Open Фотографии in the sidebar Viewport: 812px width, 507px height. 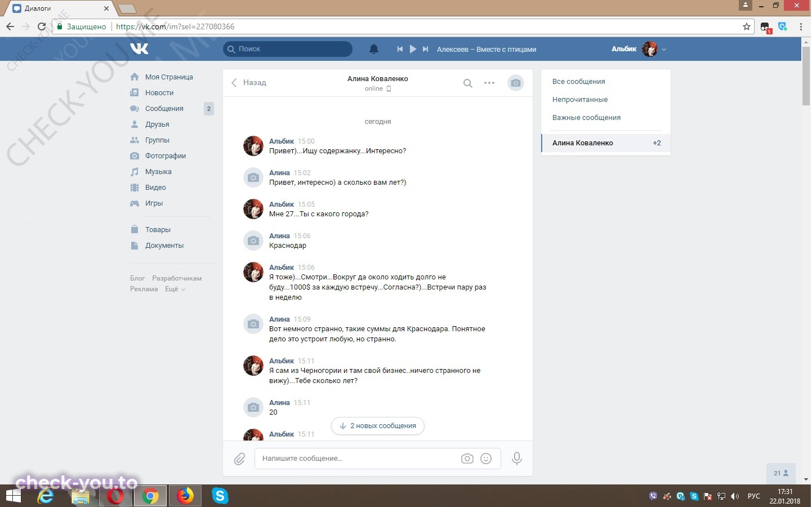pos(166,156)
